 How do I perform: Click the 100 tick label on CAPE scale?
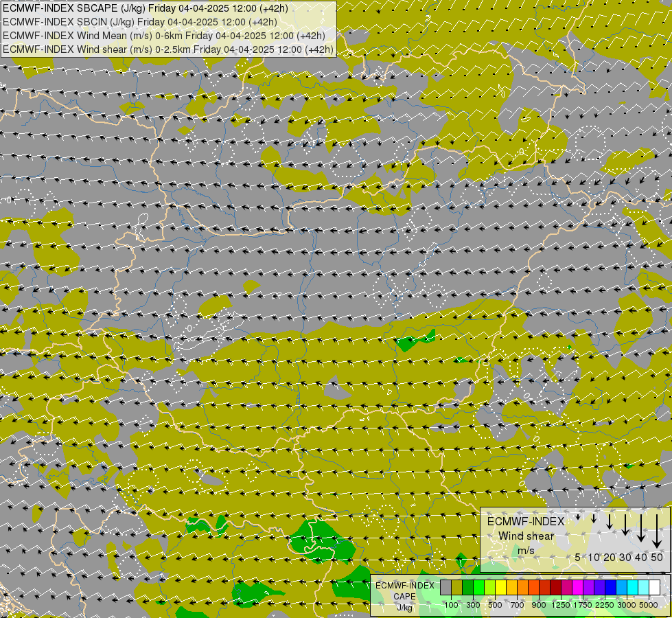(x=451, y=605)
